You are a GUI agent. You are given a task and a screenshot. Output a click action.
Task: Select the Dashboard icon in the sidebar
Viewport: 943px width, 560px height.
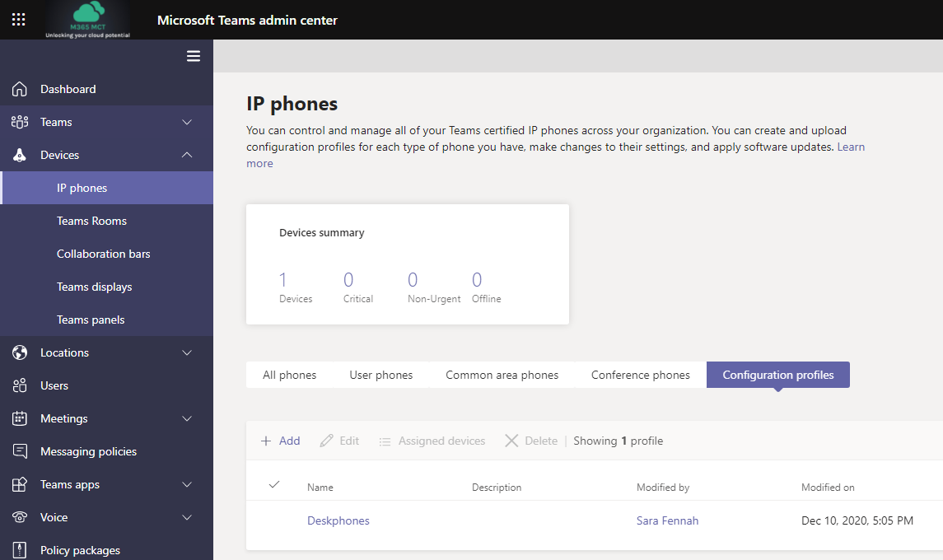19,88
